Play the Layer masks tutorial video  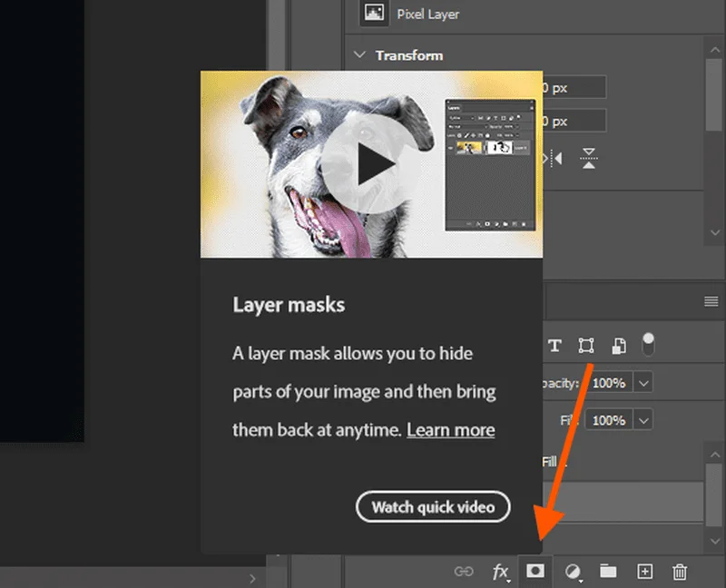372,164
